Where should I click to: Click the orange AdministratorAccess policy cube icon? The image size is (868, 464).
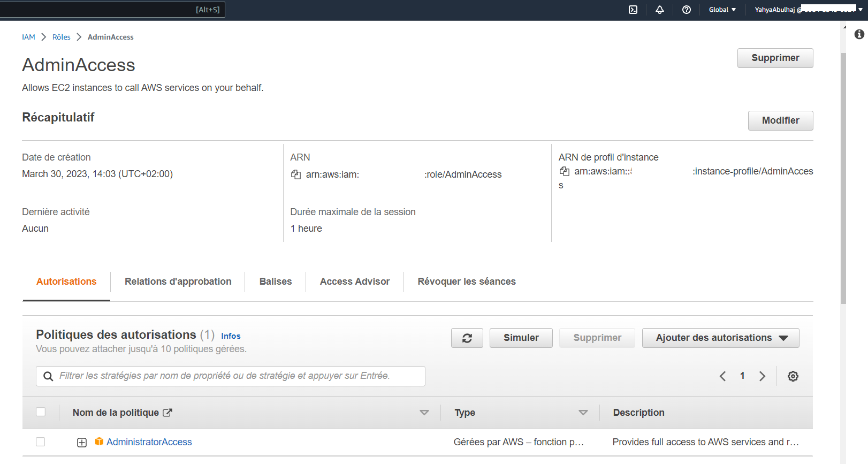coord(99,442)
